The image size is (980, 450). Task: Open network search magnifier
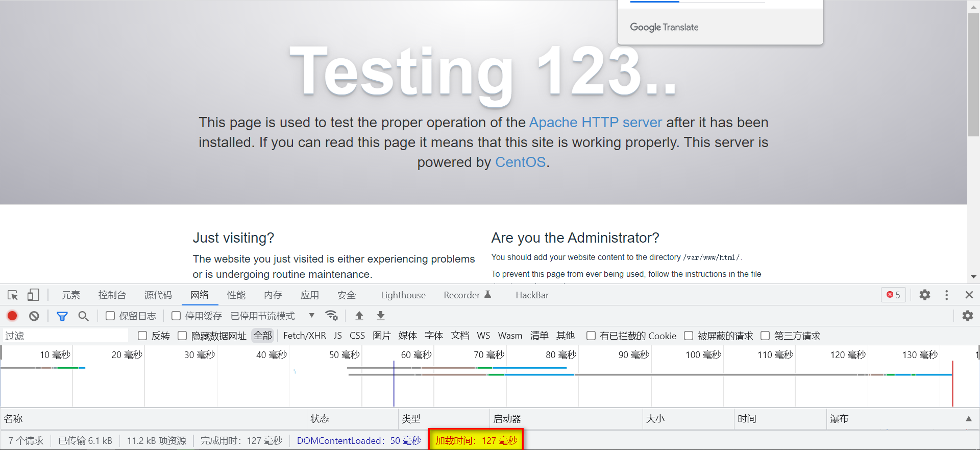84,316
